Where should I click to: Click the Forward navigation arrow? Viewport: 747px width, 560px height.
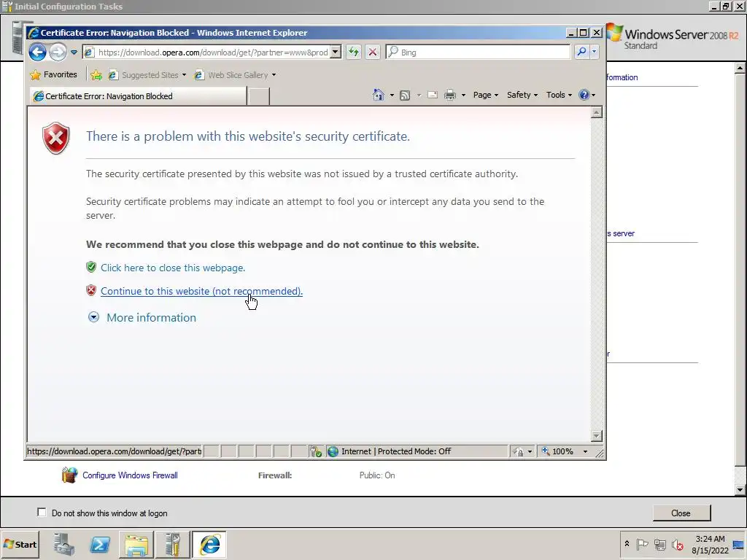tap(58, 52)
